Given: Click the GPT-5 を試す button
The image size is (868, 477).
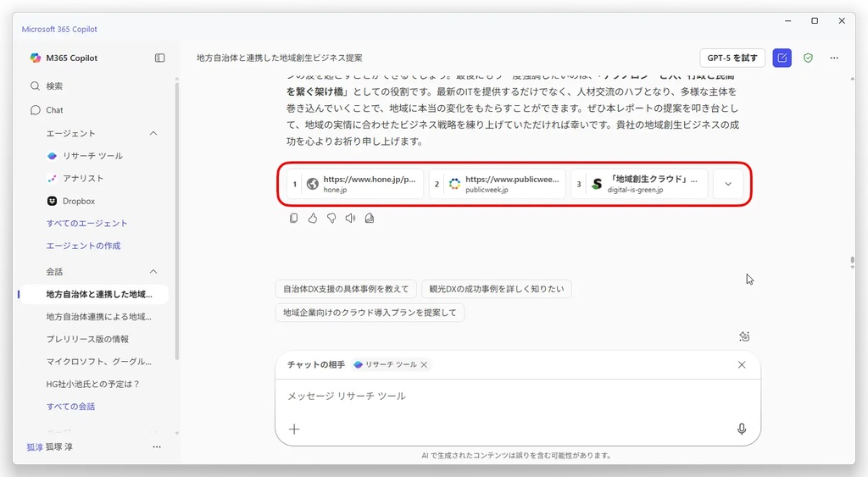Looking at the screenshot, I should coord(732,58).
